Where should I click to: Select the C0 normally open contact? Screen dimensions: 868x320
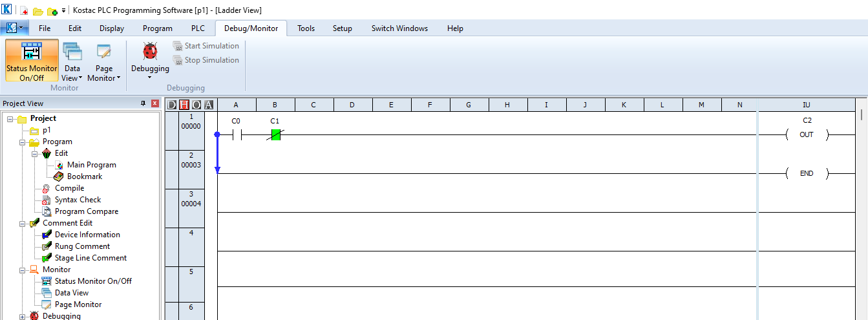pyautogui.click(x=237, y=134)
